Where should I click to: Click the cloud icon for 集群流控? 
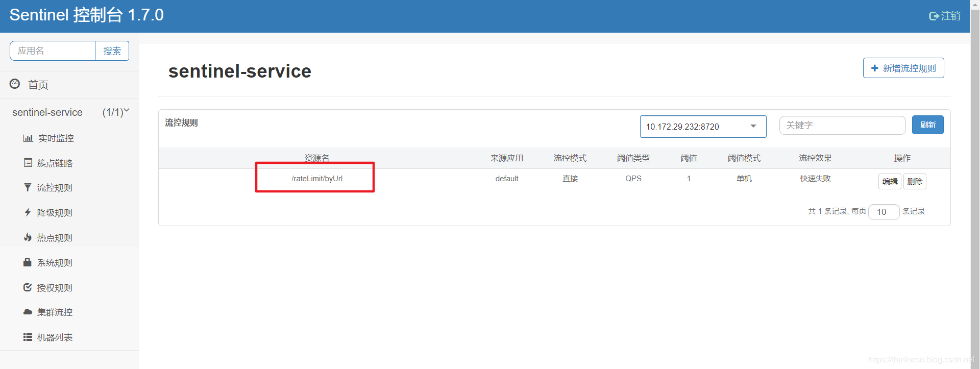click(x=28, y=312)
